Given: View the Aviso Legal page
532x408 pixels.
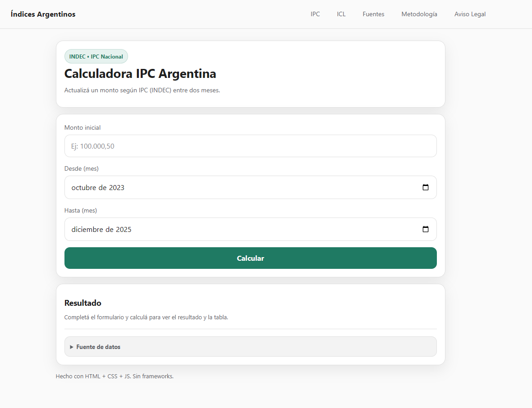Looking at the screenshot, I should [x=470, y=14].
